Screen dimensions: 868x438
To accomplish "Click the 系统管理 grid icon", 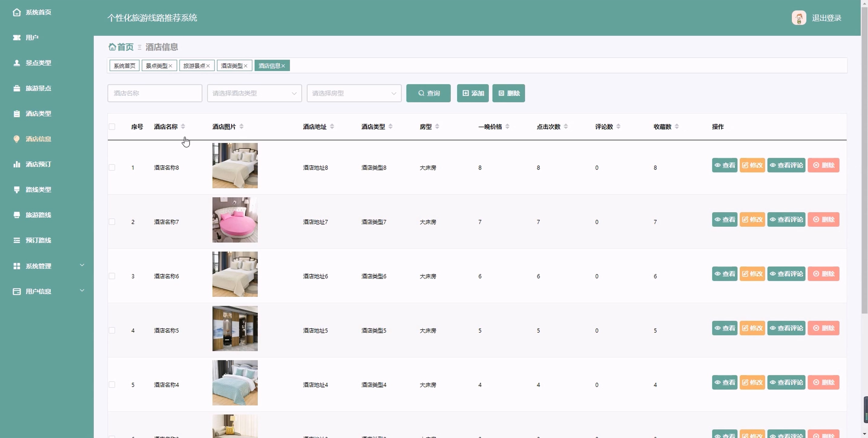I will [x=17, y=266].
